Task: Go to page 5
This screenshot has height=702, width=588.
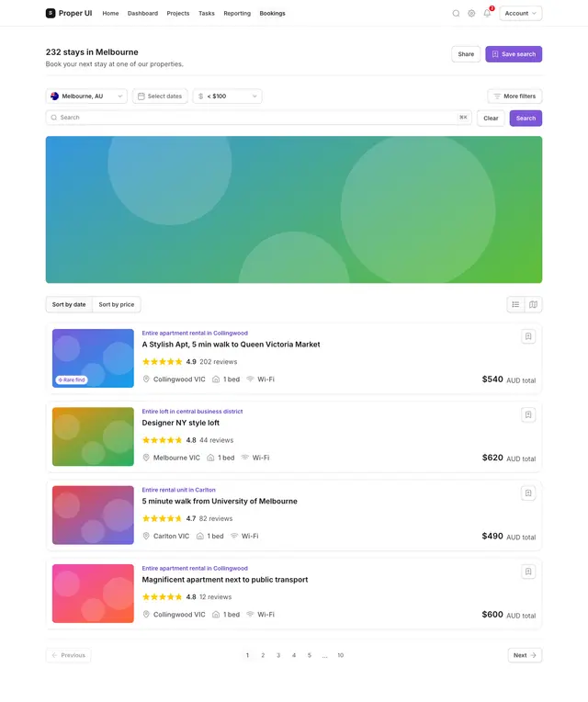Action: tap(310, 655)
